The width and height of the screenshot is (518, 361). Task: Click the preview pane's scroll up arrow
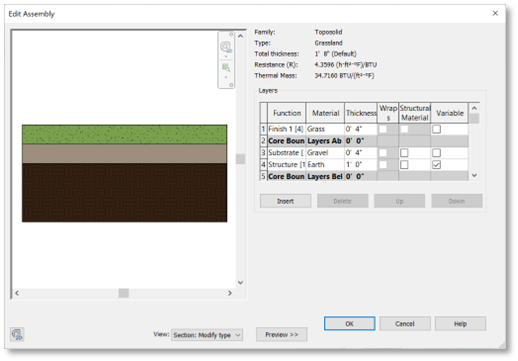pyautogui.click(x=240, y=36)
